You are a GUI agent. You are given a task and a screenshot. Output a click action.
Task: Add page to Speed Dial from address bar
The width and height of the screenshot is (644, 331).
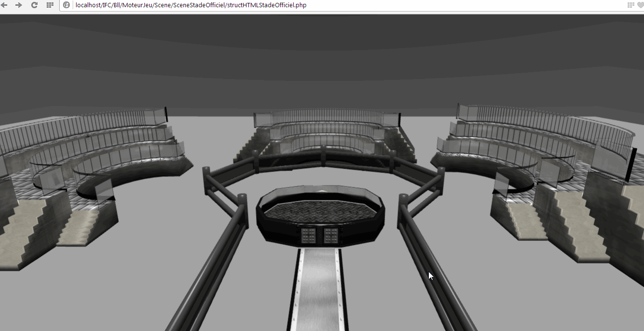point(631,5)
